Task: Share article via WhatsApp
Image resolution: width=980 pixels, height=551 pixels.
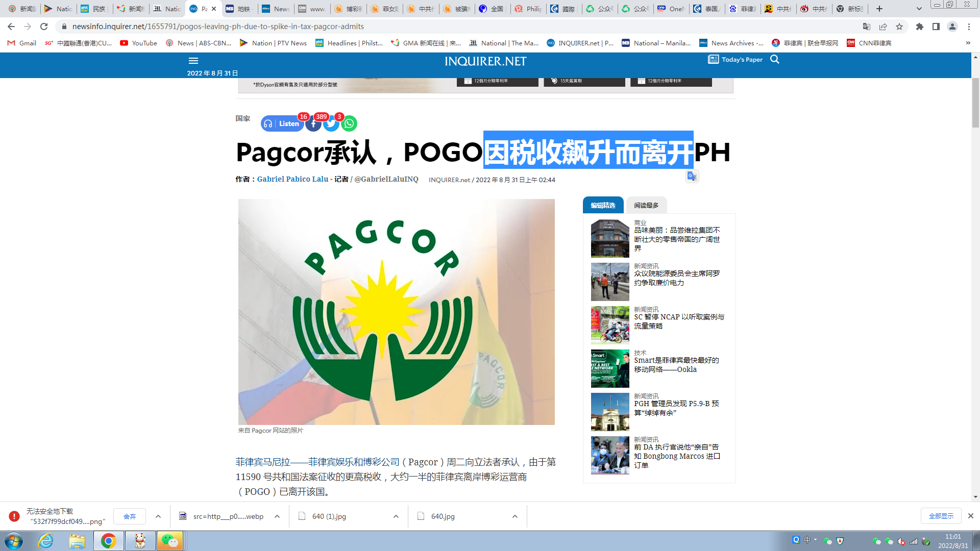Action: (349, 123)
